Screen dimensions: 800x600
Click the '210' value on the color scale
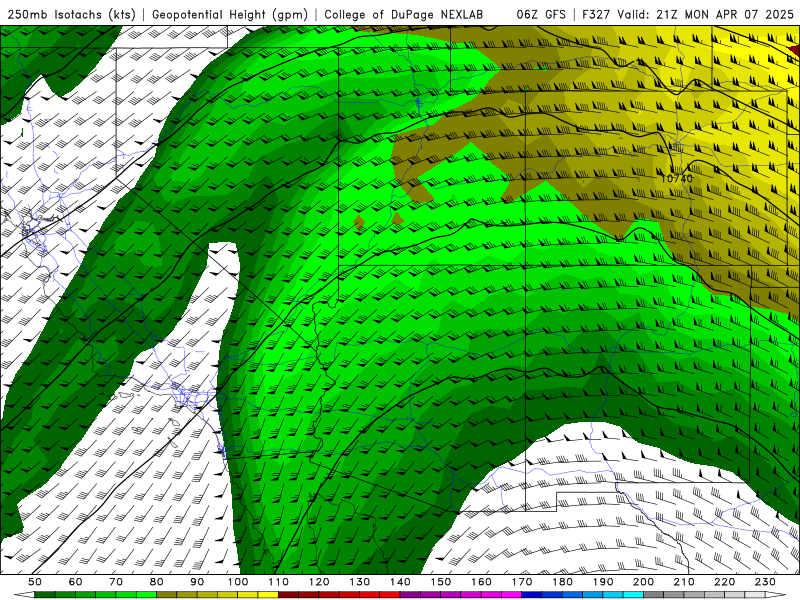pyautogui.click(x=684, y=582)
